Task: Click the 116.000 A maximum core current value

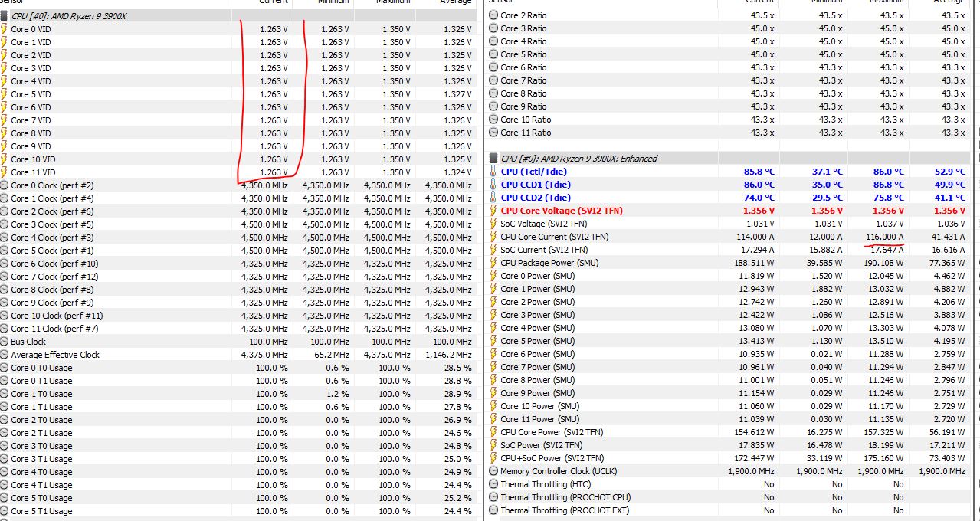Action: coord(883,237)
